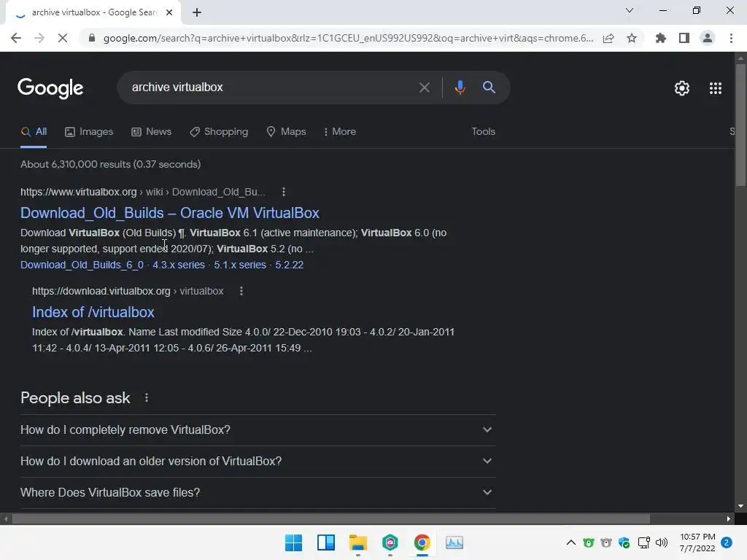This screenshot has height=560, width=747.
Task: Open the Widgets panel in the taskbar
Action: (326, 542)
